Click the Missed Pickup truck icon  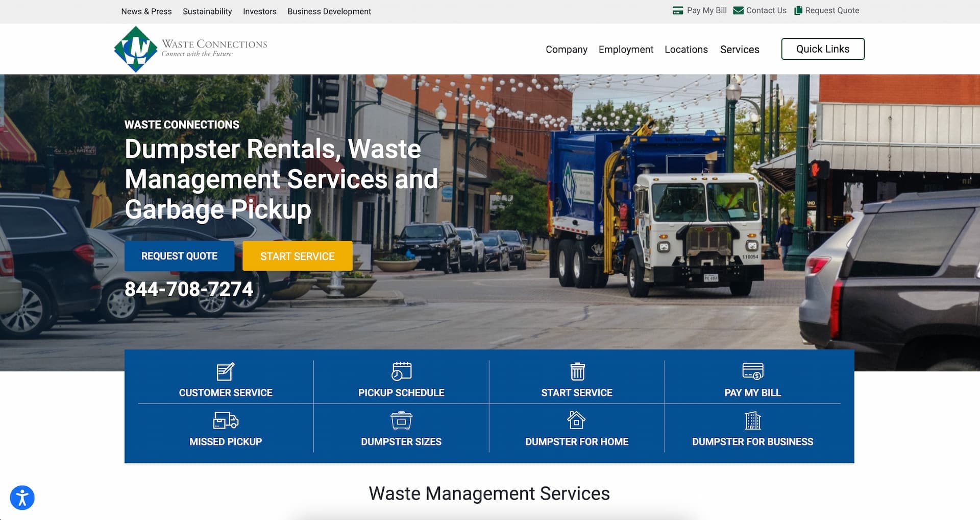226,420
